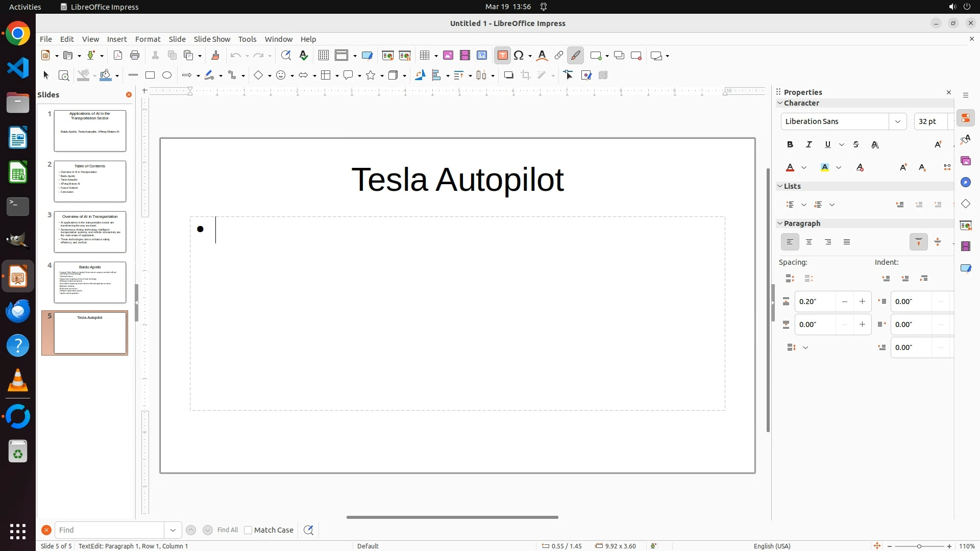Viewport: 980px width, 551px height.
Task: Enable the Match Case checkbox
Action: 248,530
